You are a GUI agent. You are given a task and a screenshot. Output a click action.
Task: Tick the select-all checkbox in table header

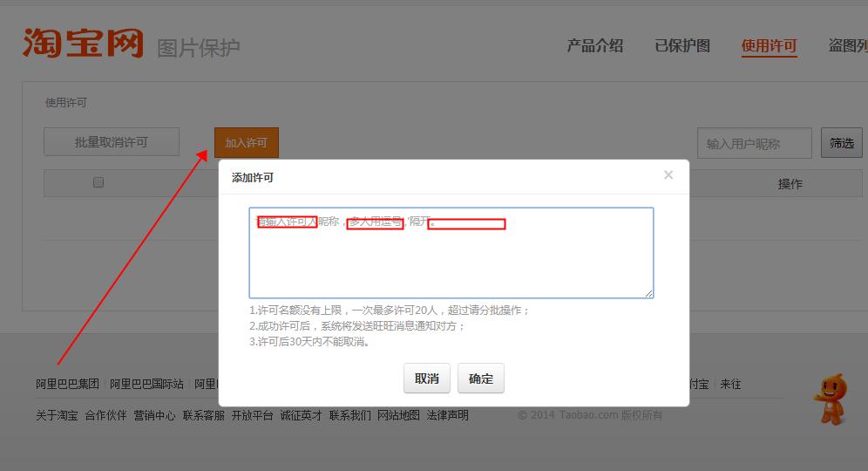(98, 182)
